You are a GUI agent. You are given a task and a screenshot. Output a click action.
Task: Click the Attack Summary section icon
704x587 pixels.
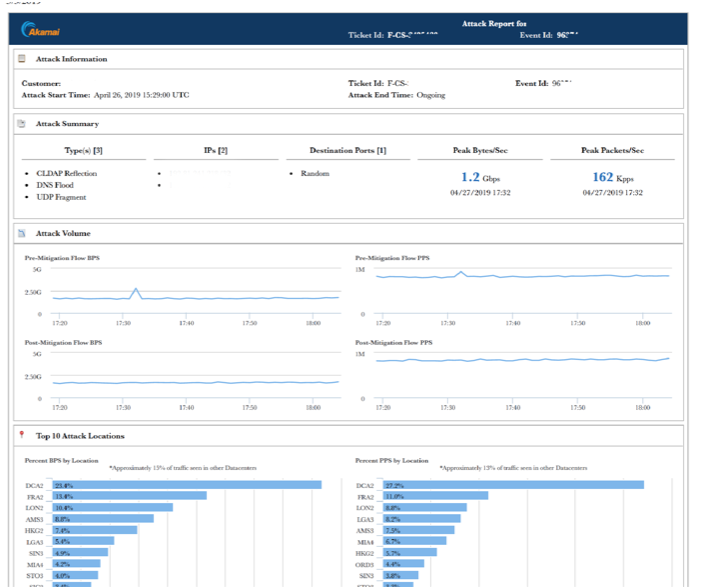(x=22, y=124)
